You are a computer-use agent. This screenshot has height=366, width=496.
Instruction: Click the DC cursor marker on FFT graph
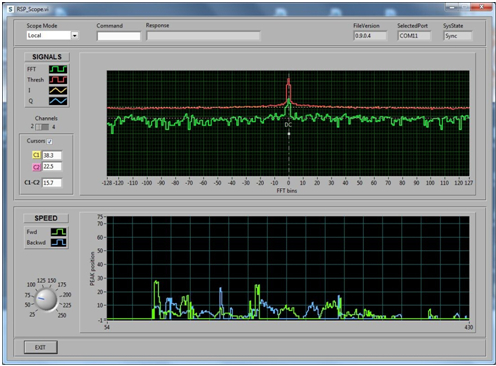(288, 125)
